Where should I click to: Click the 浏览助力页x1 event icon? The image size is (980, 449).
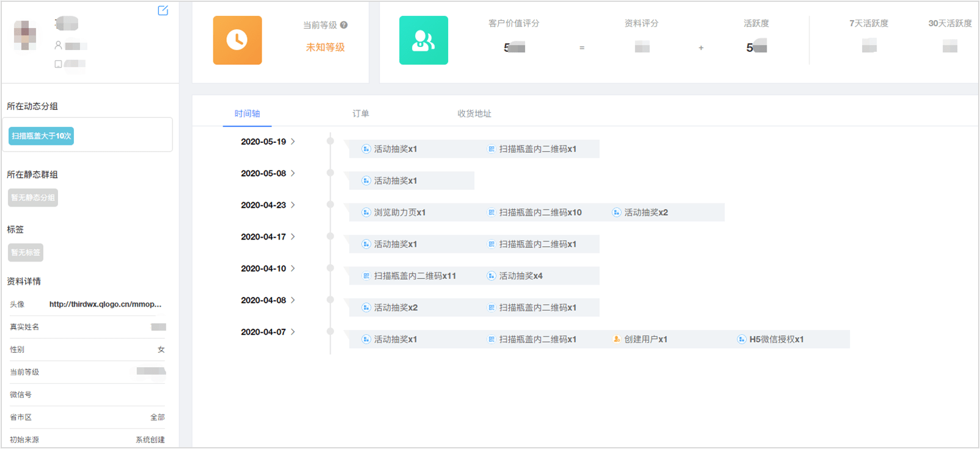[366, 213]
